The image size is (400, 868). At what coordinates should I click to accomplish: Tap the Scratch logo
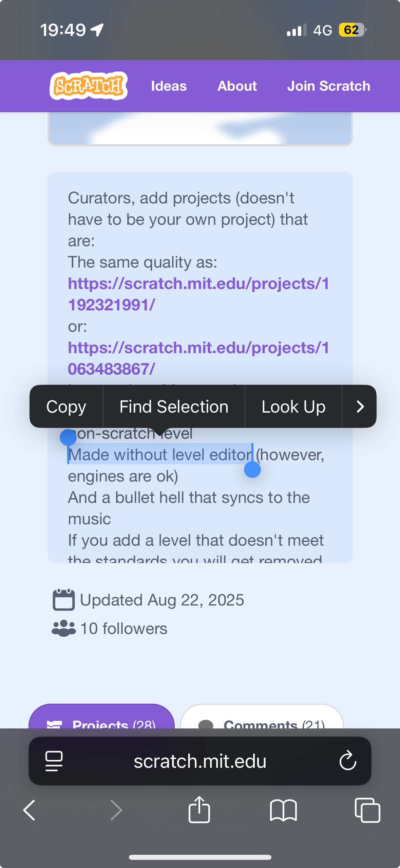point(89,86)
